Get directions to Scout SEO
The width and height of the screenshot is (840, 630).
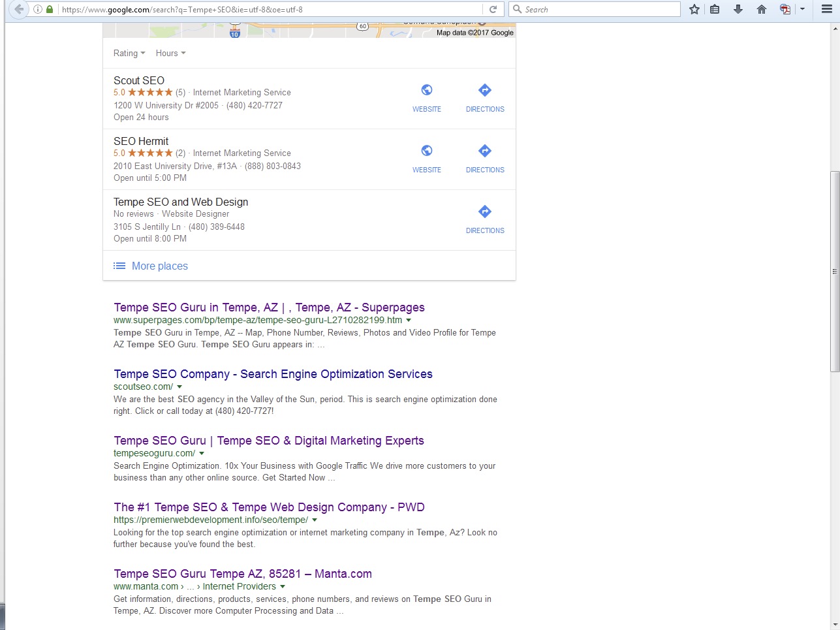[485, 90]
